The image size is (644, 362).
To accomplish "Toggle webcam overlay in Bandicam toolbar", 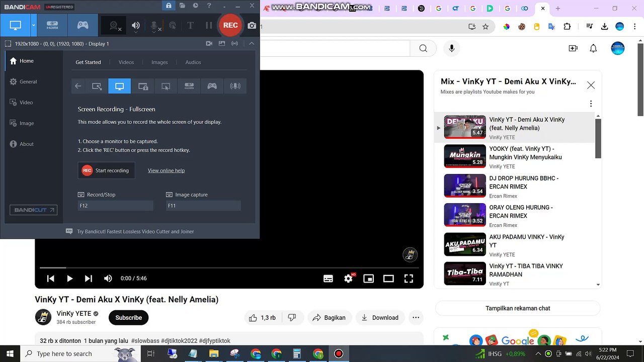I will coord(115,26).
